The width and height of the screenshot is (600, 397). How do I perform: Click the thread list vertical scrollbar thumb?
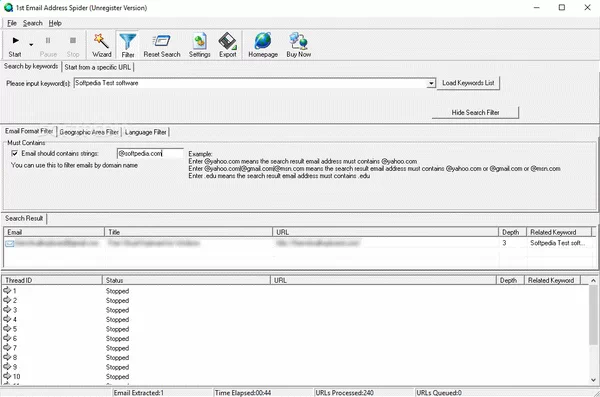(x=593, y=315)
